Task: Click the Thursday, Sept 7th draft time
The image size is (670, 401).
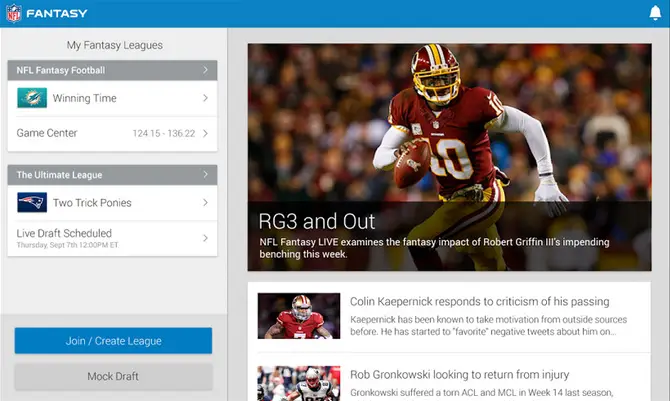Action: (68, 245)
